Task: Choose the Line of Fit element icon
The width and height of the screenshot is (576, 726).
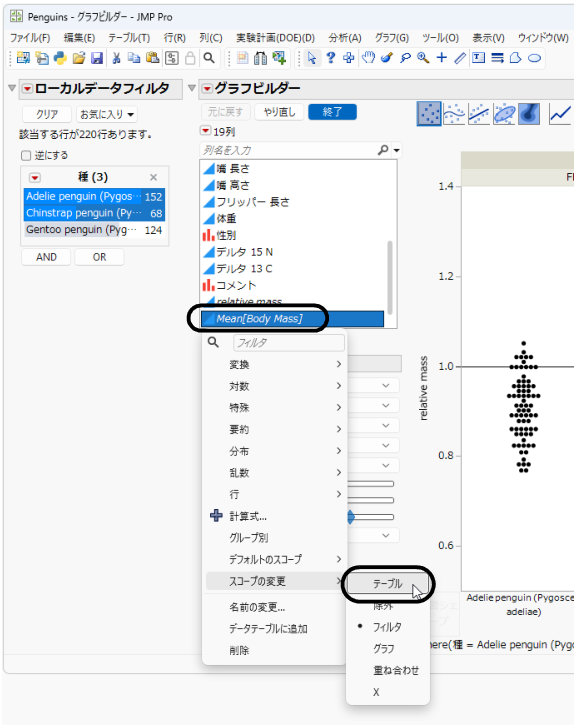Action: click(x=479, y=113)
